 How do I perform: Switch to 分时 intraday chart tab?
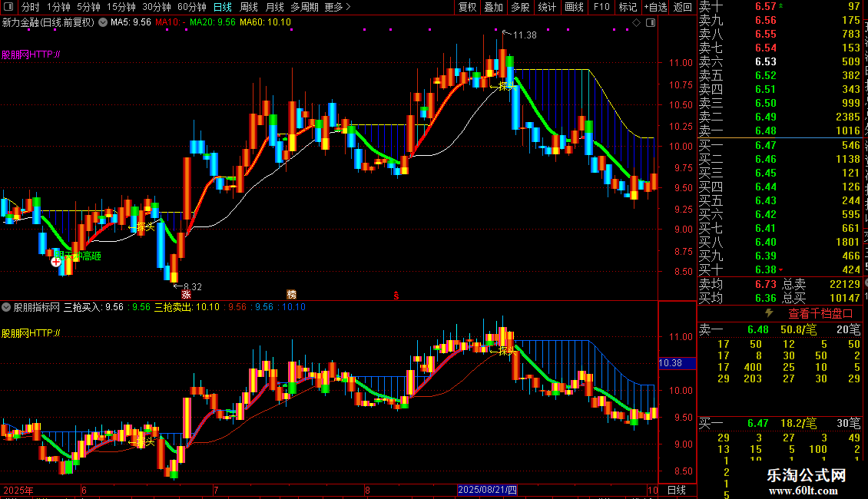31,7
